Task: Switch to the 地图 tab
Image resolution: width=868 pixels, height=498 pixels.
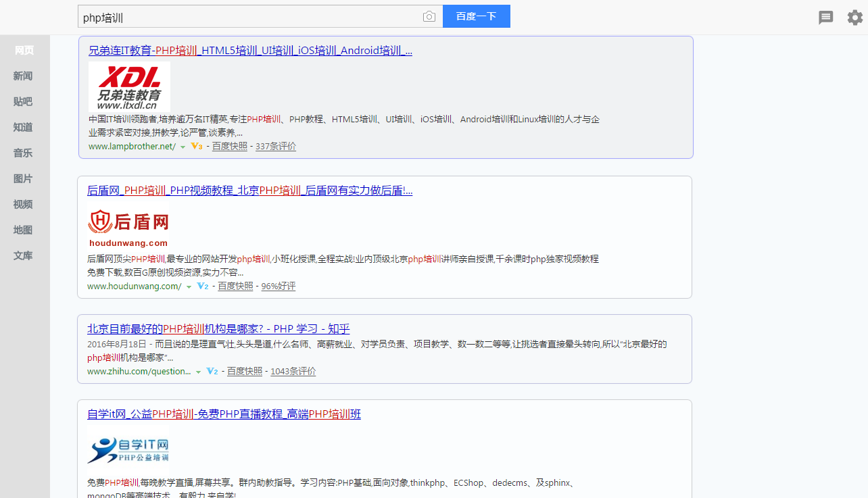Action: point(24,230)
